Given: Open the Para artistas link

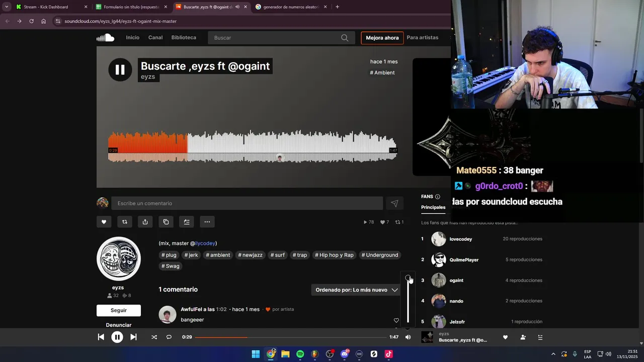Looking at the screenshot, I should tap(423, 38).
